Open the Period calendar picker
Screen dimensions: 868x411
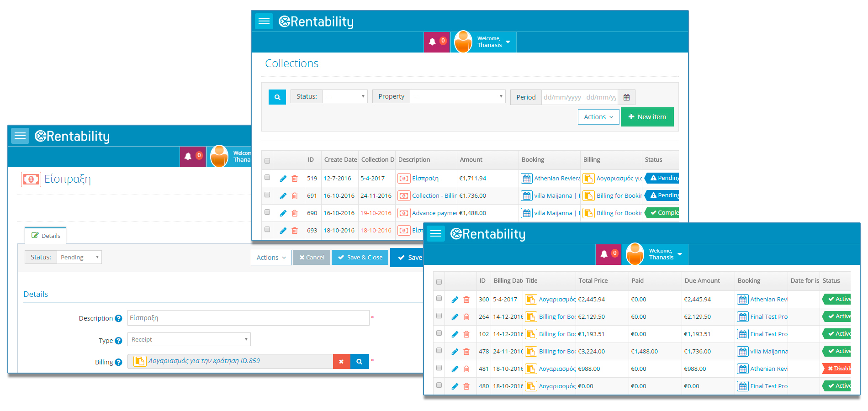[x=626, y=97]
